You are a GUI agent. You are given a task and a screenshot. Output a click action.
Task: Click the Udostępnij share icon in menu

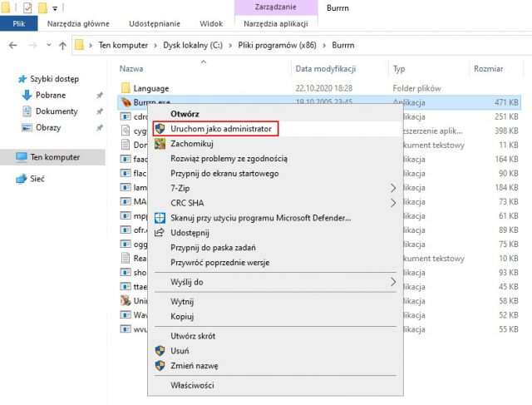point(160,233)
